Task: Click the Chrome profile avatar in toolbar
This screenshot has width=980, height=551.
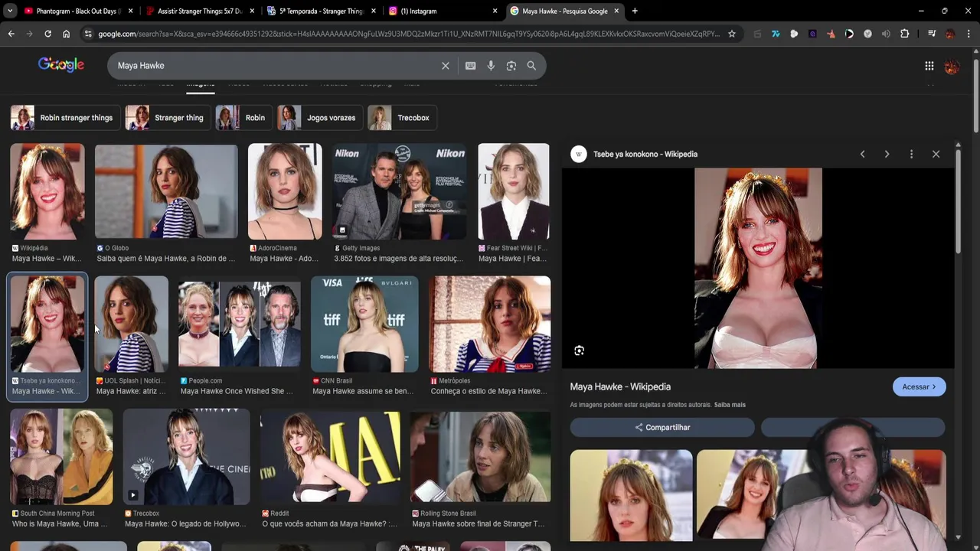Action: pos(950,34)
